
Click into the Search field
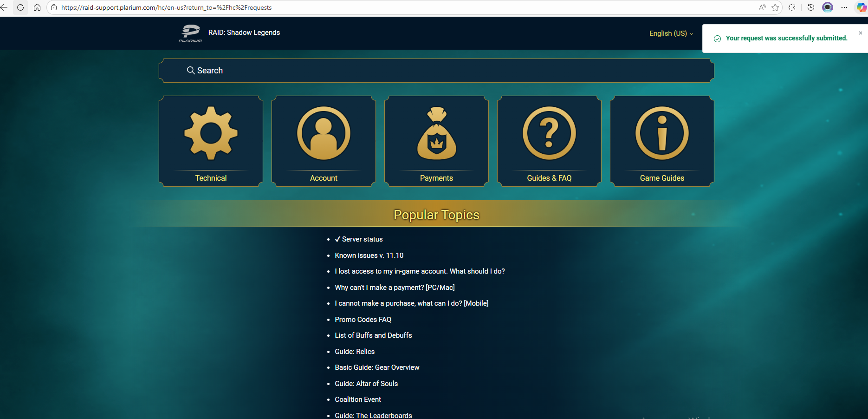pos(436,71)
